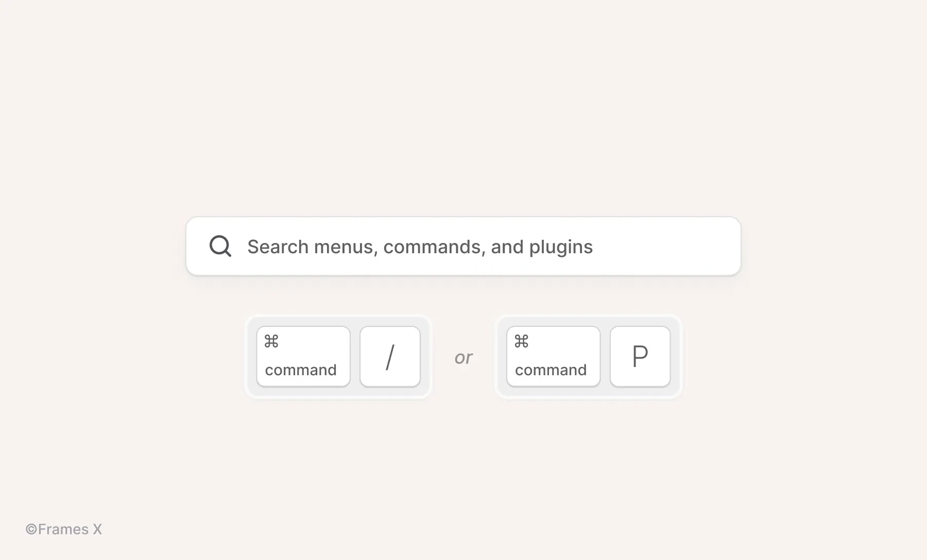Click the 'command' label on the P shortcut
The width and height of the screenshot is (927, 560).
[x=551, y=370]
